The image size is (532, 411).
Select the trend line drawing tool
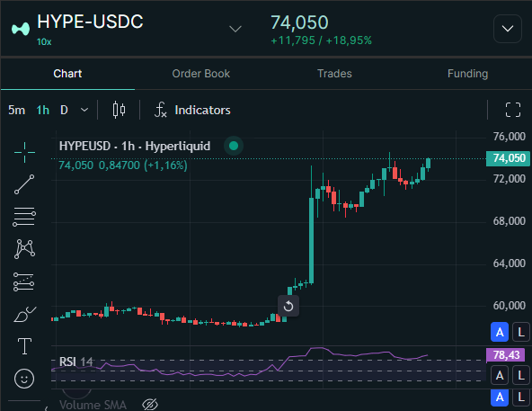pos(24,184)
